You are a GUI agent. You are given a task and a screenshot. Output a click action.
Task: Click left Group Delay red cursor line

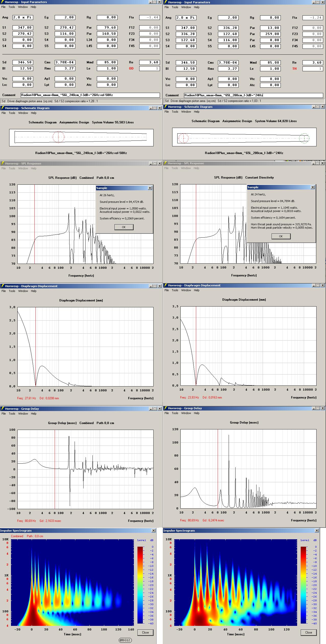(55, 469)
